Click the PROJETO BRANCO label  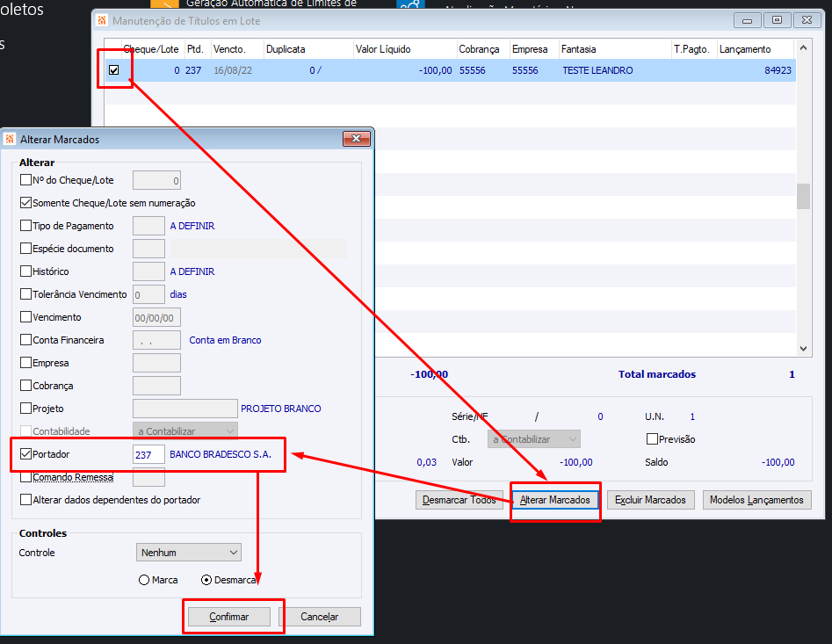tap(280, 409)
